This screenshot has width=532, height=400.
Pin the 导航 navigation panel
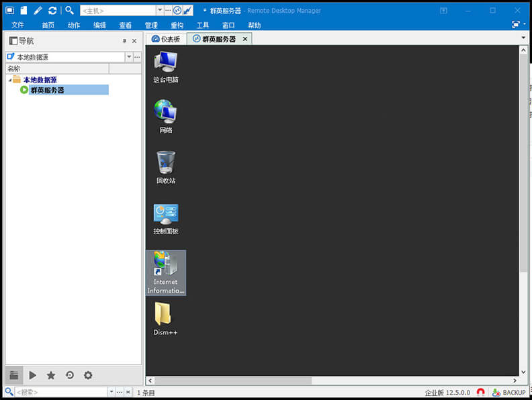[124, 41]
